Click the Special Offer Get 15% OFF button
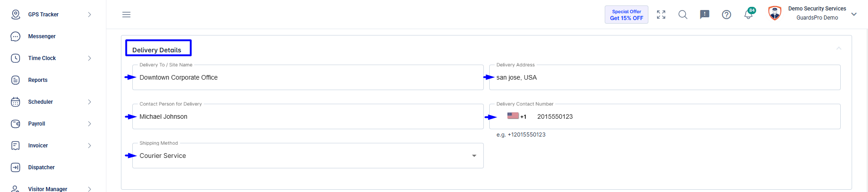The image size is (868, 192). click(627, 15)
